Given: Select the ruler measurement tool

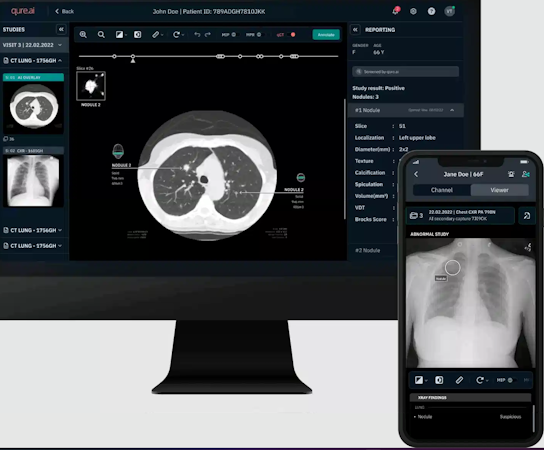Looking at the screenshot, I should coord(157,34).
